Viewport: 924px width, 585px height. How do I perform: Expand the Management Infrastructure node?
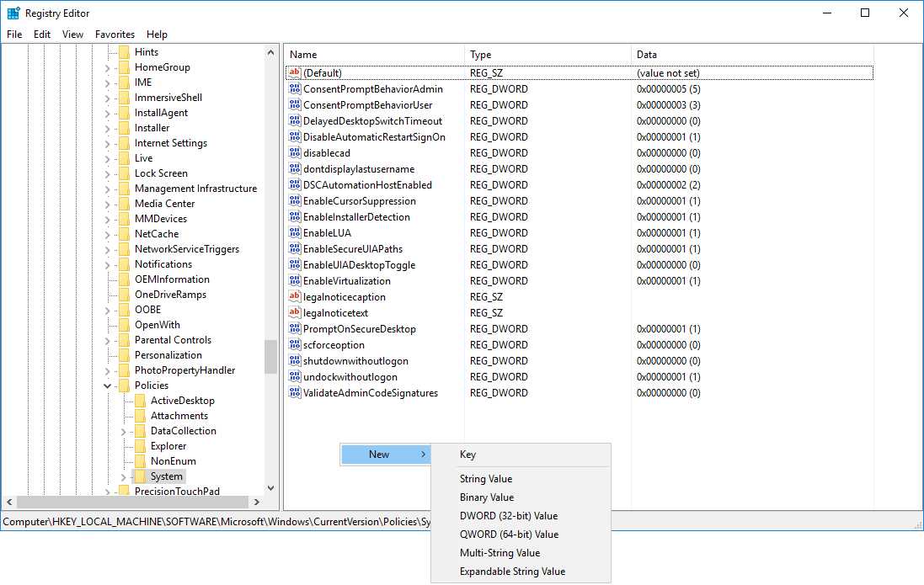point(107,189)
